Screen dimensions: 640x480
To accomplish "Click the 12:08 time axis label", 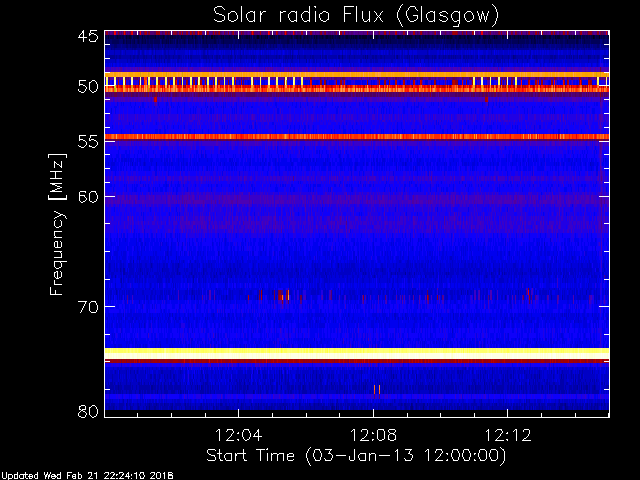I will coord(373,435).
